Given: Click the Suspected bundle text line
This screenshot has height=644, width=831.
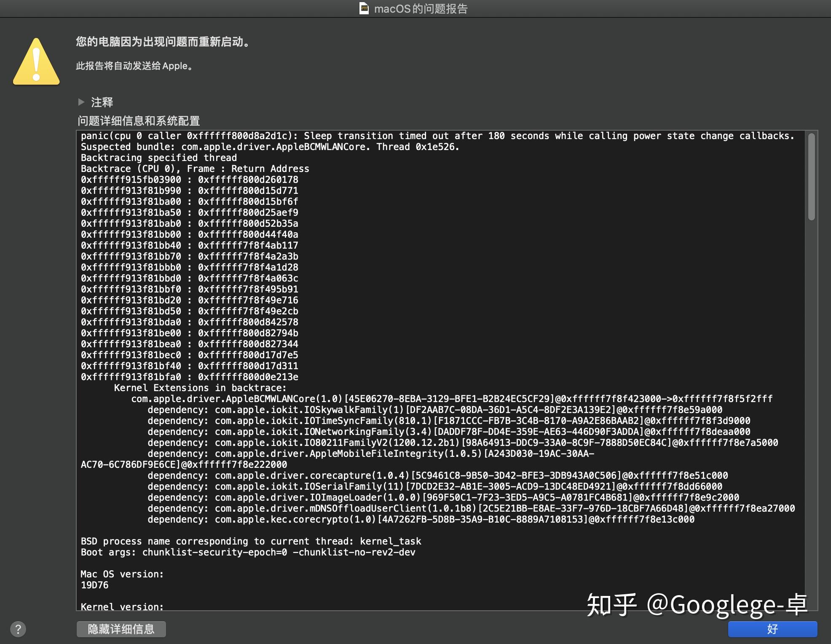Looking at the screenshot, I should coord(270,146).
